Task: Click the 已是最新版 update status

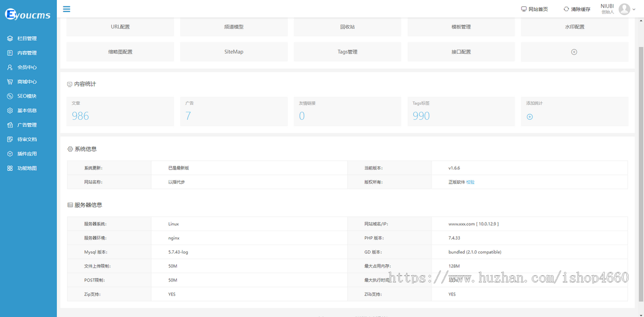Action: click(x=179, y=168)
